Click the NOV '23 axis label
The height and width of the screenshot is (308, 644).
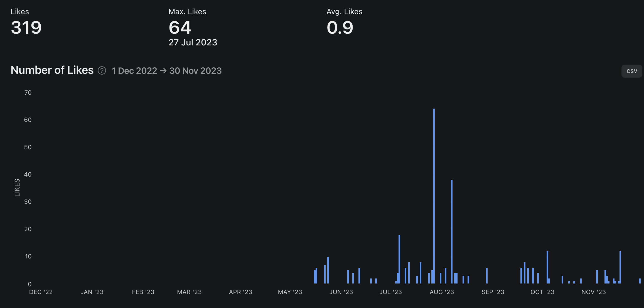pos(594,292)
